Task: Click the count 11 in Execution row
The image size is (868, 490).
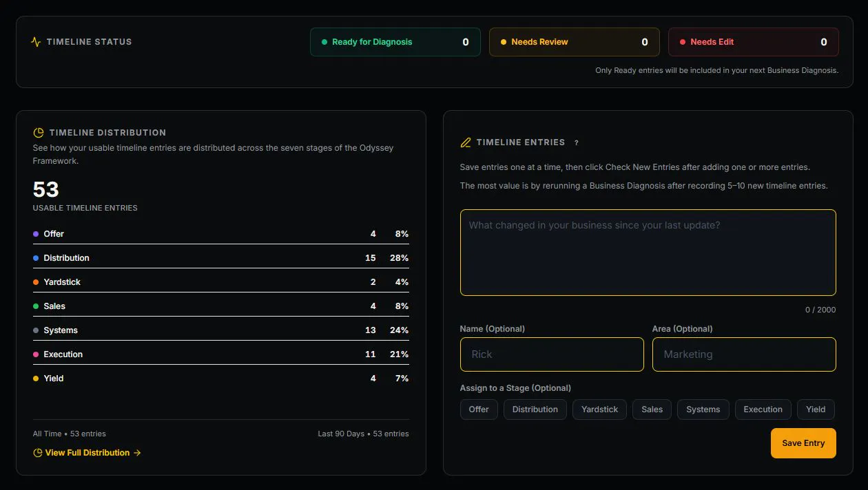Action: (371, 354)
